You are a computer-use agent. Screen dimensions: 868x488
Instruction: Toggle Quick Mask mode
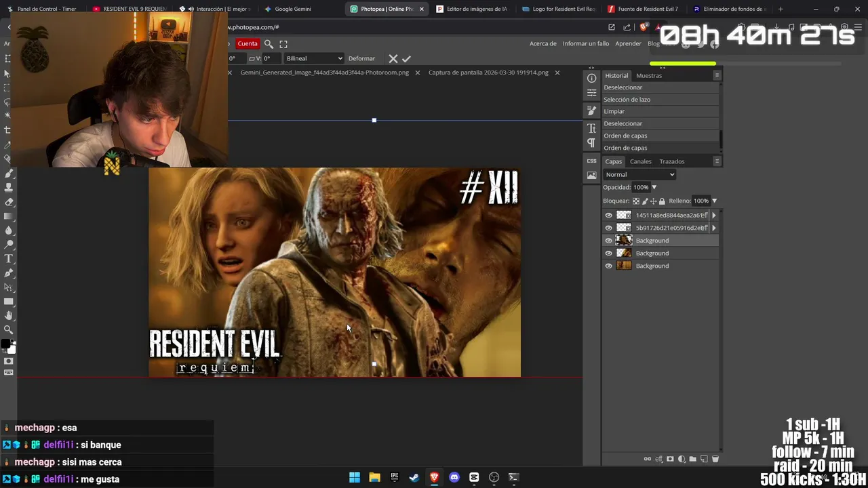(x=9, y=361)
